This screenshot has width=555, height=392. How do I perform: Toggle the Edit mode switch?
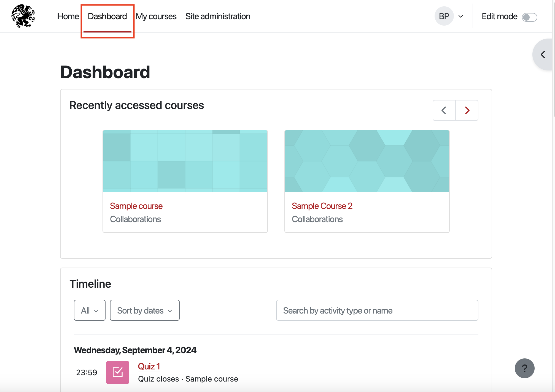tap(529, 17)
